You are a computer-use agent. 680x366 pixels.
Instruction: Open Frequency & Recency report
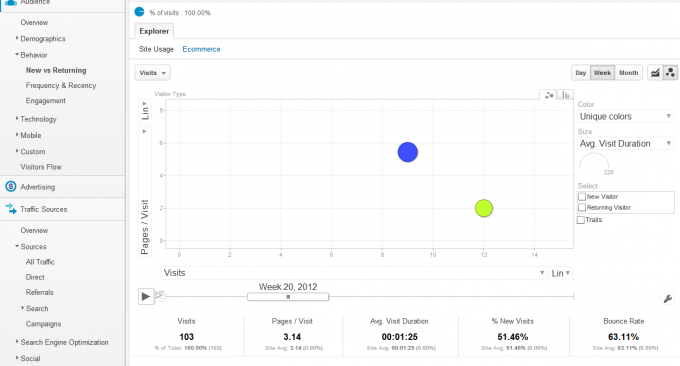coord(61,85)
